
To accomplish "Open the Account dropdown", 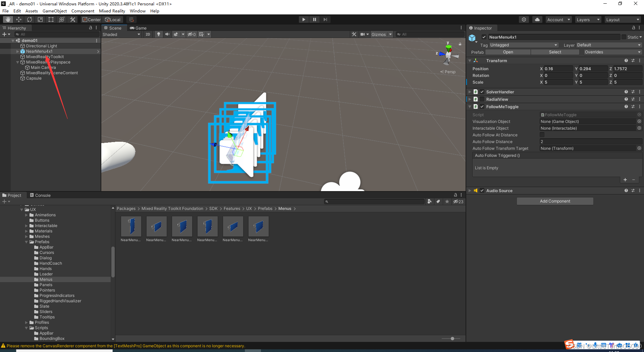I will (x=558, y=19).
